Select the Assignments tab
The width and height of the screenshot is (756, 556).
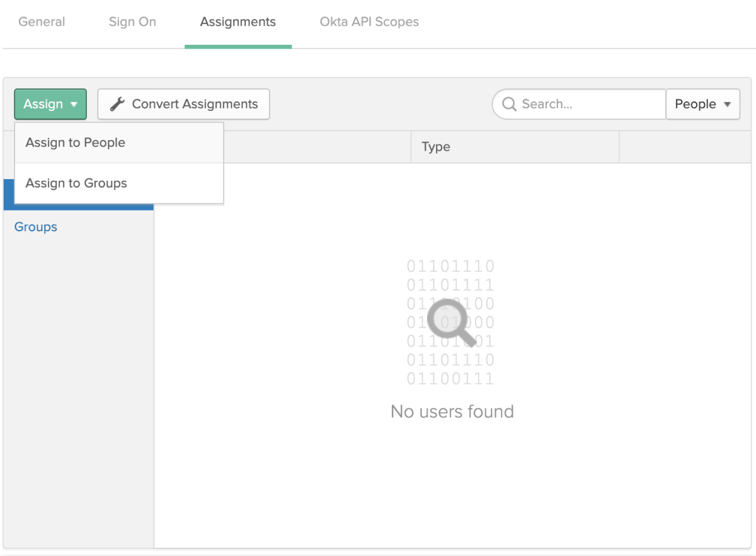point(238,22)
